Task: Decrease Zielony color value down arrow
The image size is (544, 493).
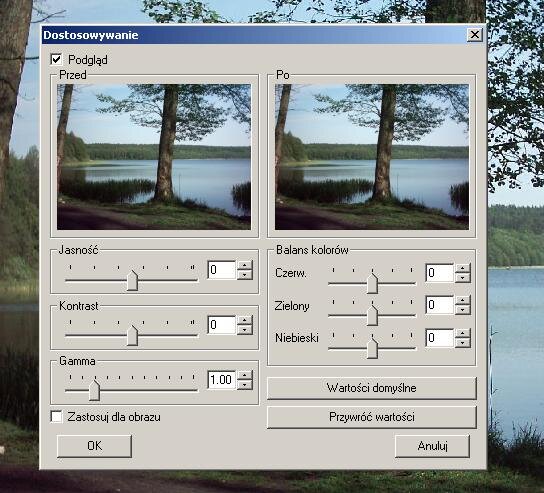Action: 462,310
